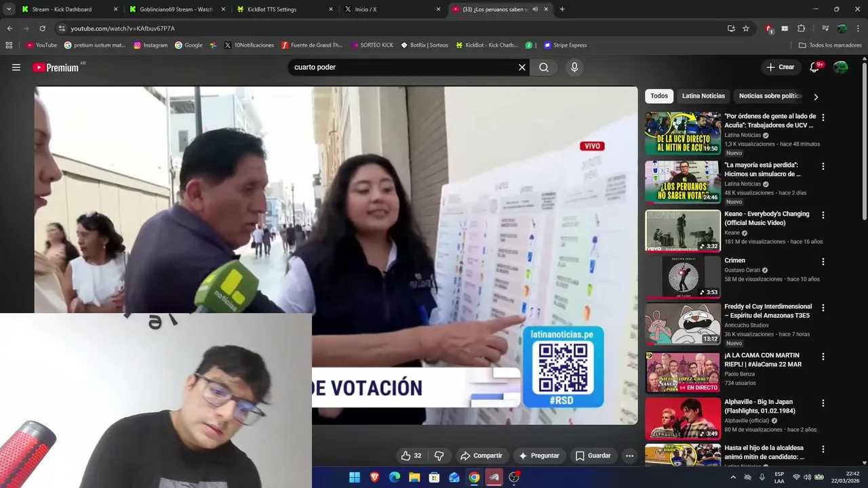Viewport: 868px width, 488px height.
Task: Open the new browser tab button
Action: pos(562,9)
